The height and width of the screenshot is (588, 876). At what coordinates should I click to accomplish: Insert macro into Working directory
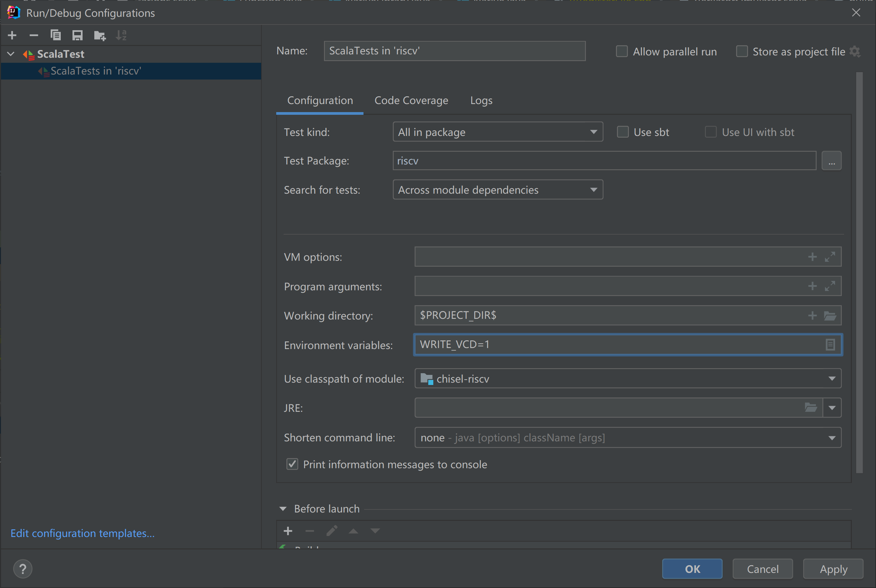[812, 315]
